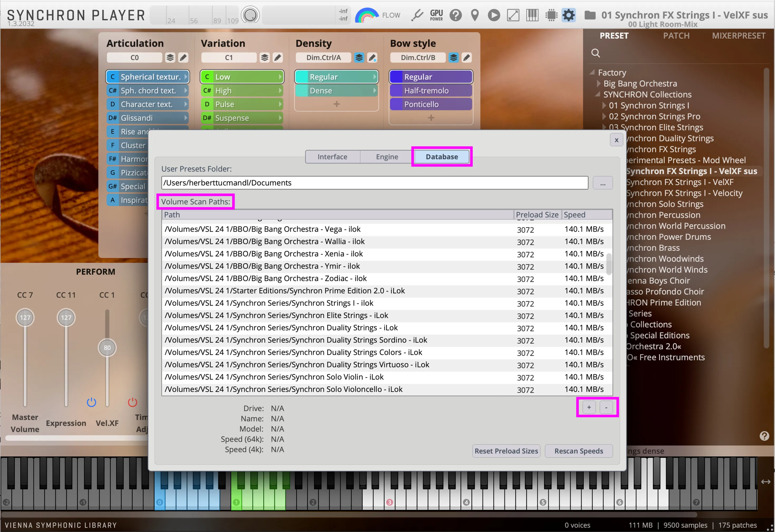
Task: Expand the 01 Synchron Strings I folder
Action: point(604,106)
